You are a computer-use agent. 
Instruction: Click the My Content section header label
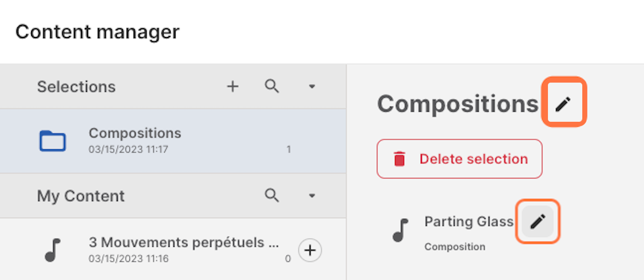80,196
